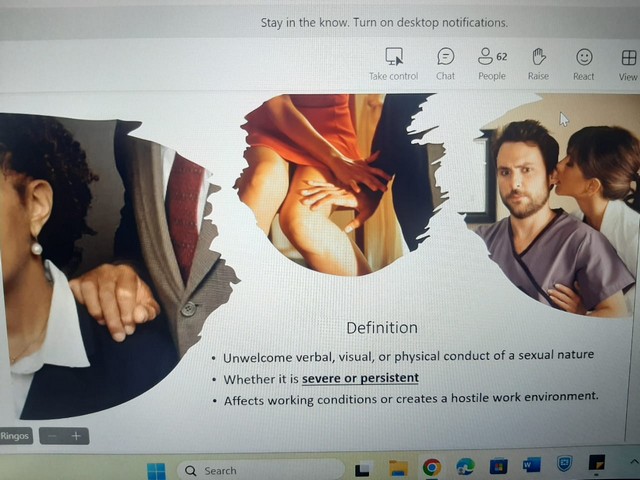Open Task View from the taskbar
This screenshot has height=480, width=640.
[364, 469]
